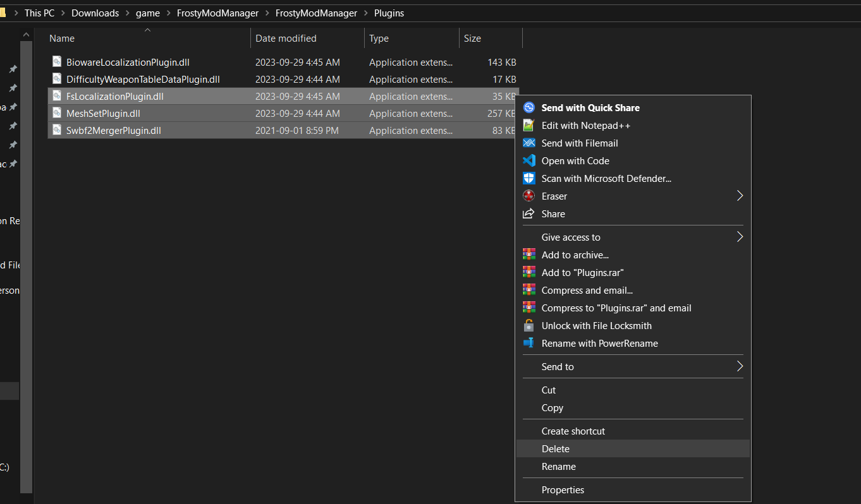
Task: Click the Filemail icon in the context menu
Action: (x=529, y=143)
